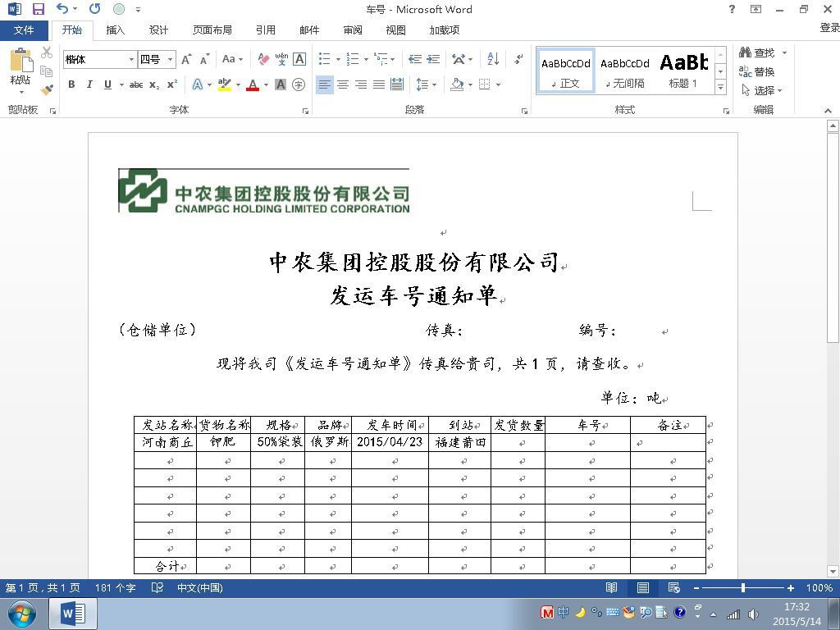Switch to the 页面布局 ribbon tab
Viewport: 840px width, 630px height.
[212, 30]
